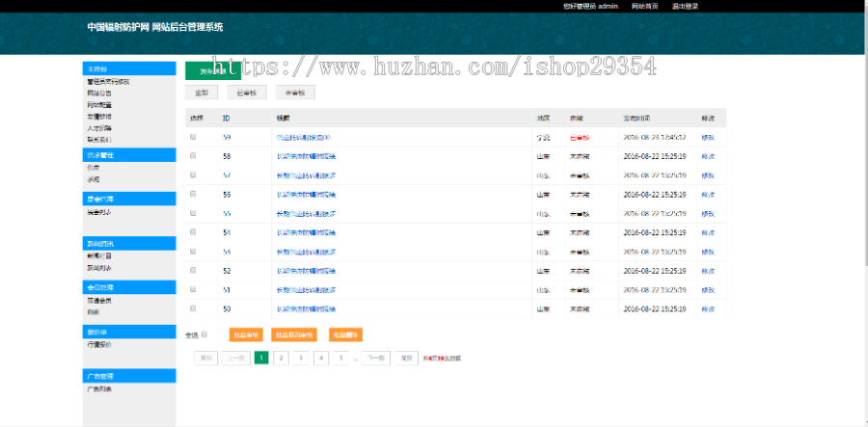Filter list by 未审核 unapproved
Viewport: 868px width, 427px height.
click(x=296, y=93)
